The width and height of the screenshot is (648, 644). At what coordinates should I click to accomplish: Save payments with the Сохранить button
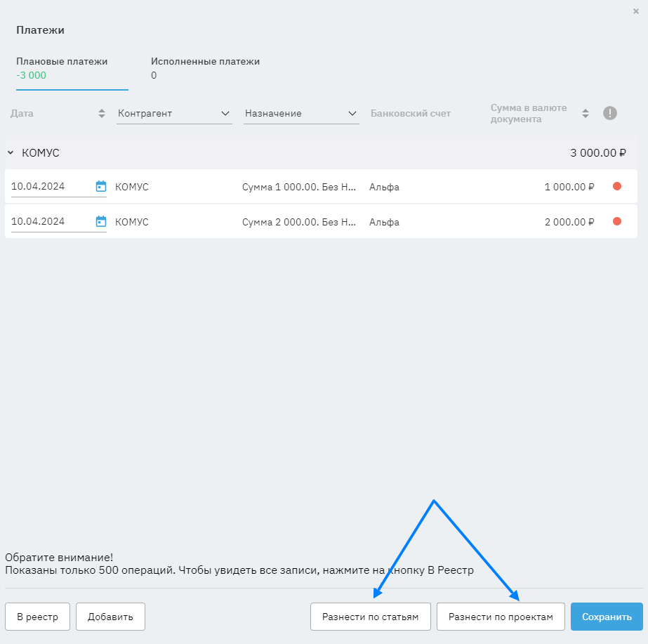tap(607, 617)
